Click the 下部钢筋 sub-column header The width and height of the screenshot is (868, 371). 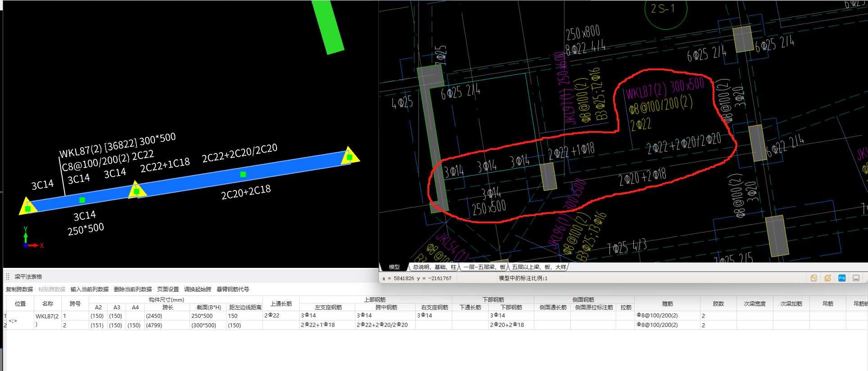pos(511,308)
